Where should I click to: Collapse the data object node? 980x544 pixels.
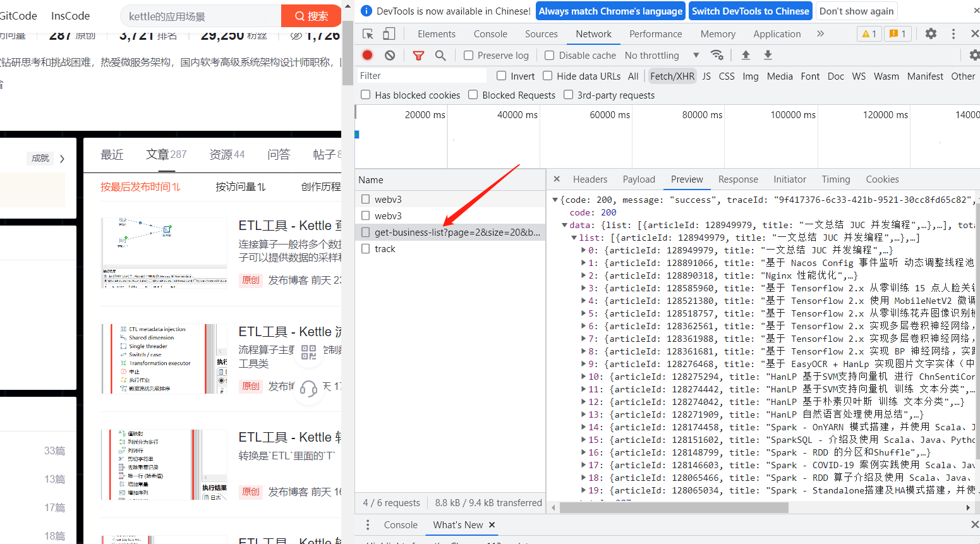(565, 225)
